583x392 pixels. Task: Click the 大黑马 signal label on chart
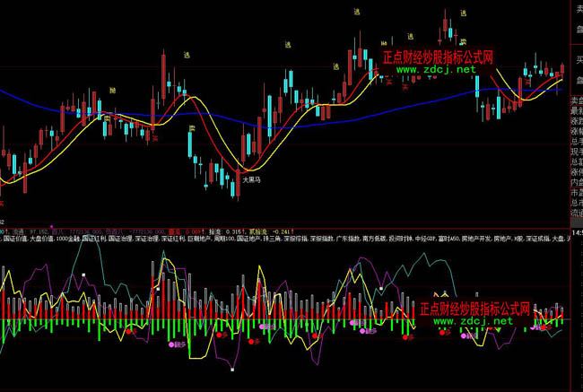click(251, 179)
